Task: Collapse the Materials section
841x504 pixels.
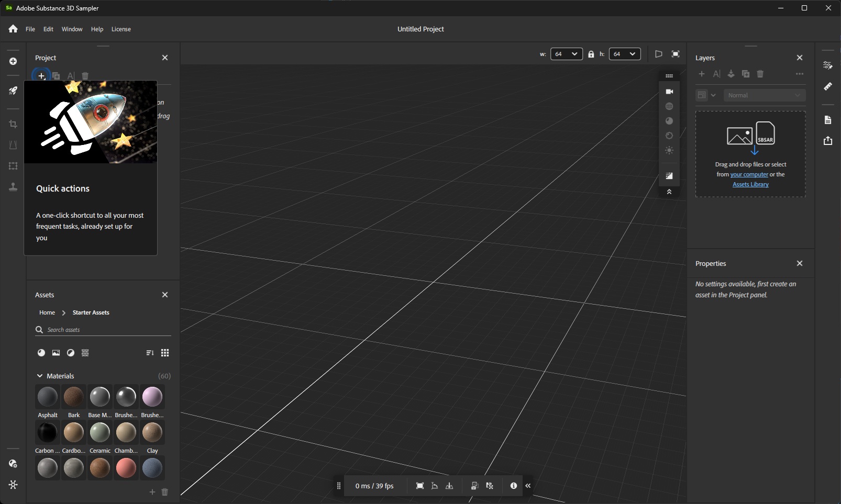Action: coord(40,376)
